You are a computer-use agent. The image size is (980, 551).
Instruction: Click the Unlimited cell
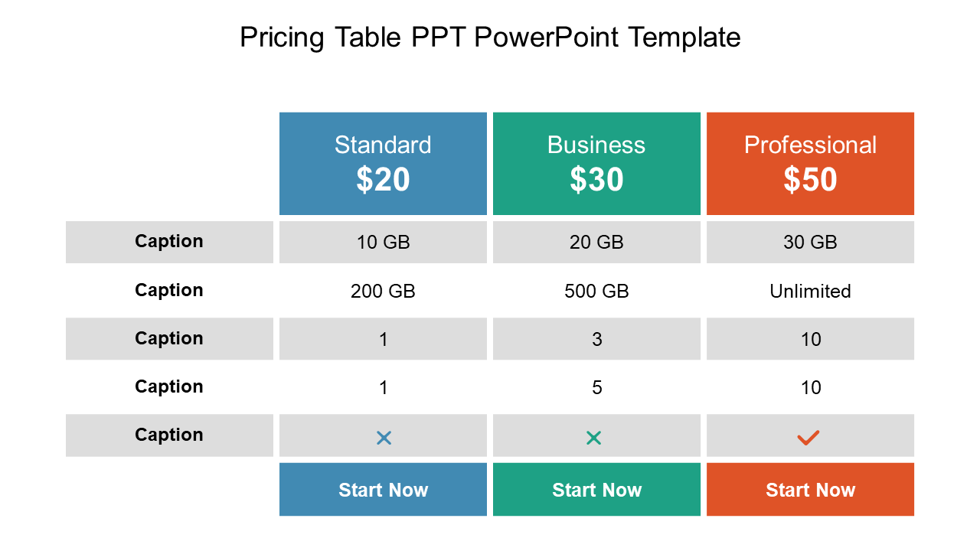[x=810, y=291]
